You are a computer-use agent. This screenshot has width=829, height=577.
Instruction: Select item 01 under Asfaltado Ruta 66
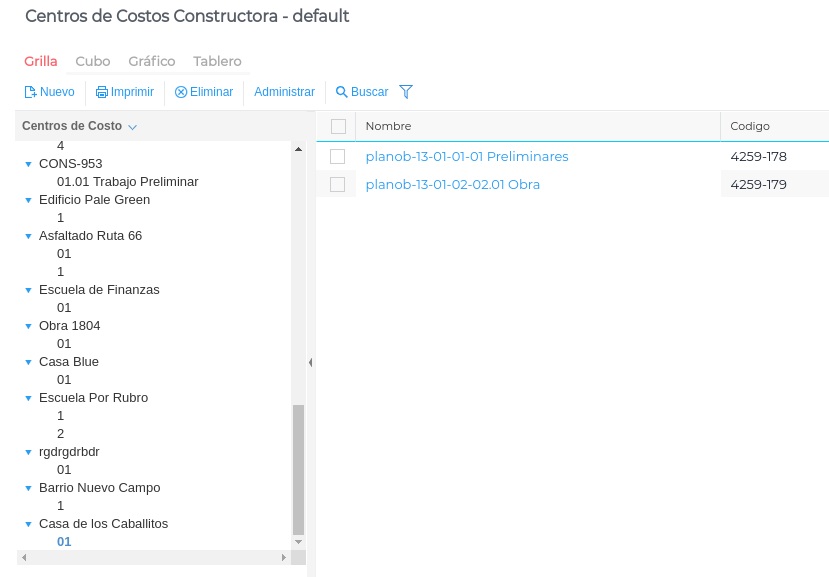coord(64,254)
